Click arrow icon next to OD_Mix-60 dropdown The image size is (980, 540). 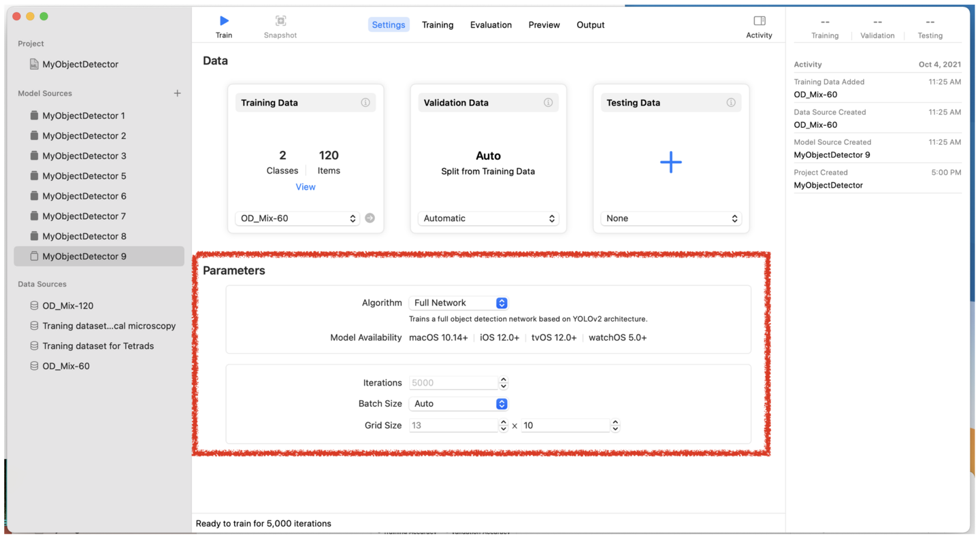(370, 218)
